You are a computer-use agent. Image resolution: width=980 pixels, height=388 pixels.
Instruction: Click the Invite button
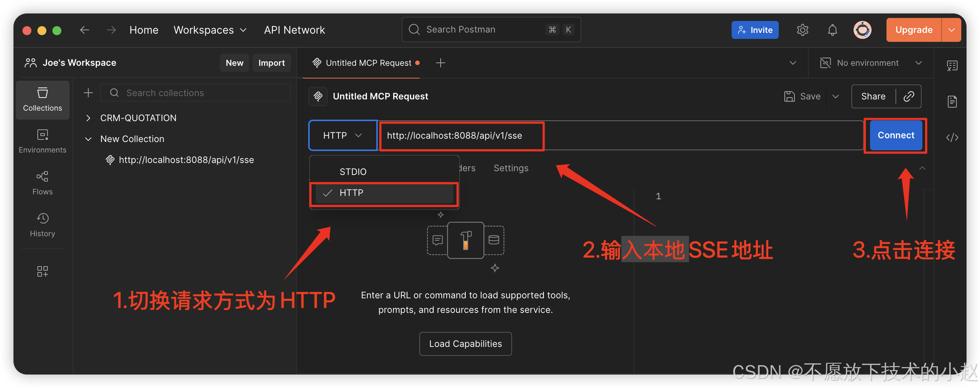point(755,30)
